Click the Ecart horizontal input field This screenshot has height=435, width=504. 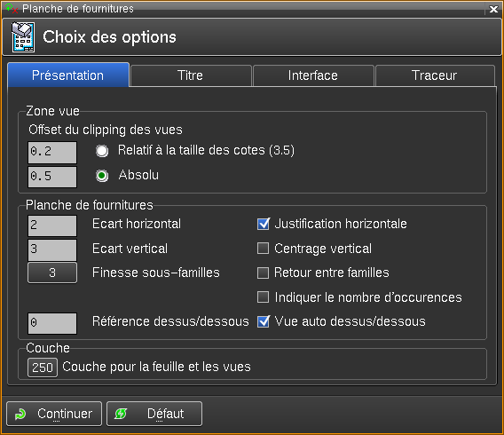pos(52,225)
